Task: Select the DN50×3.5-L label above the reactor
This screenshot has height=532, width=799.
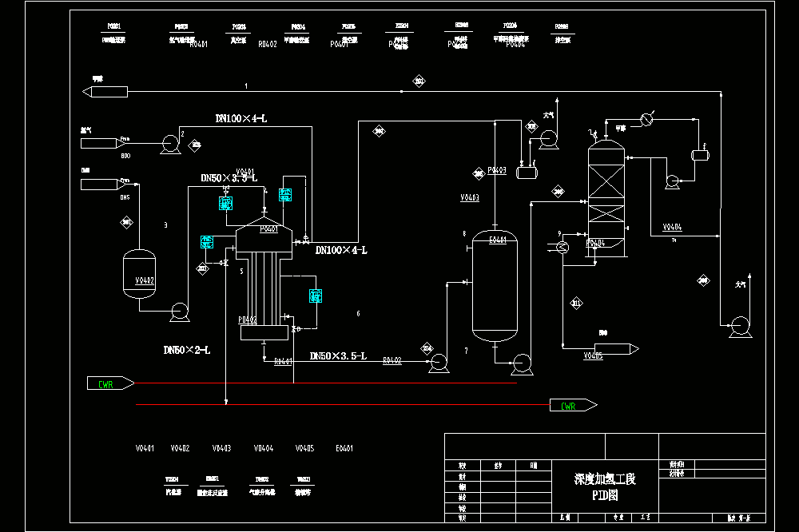Action: click(229, 178)
